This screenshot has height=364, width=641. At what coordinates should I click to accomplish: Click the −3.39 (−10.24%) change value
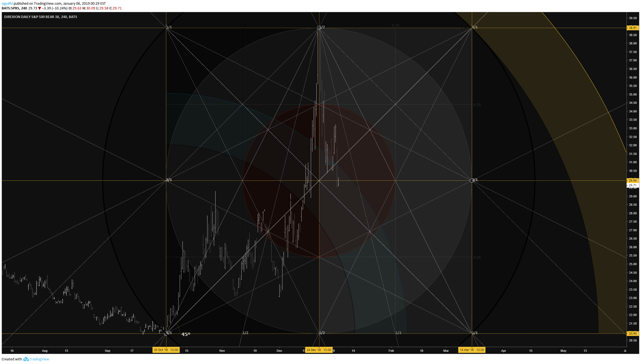55,8
